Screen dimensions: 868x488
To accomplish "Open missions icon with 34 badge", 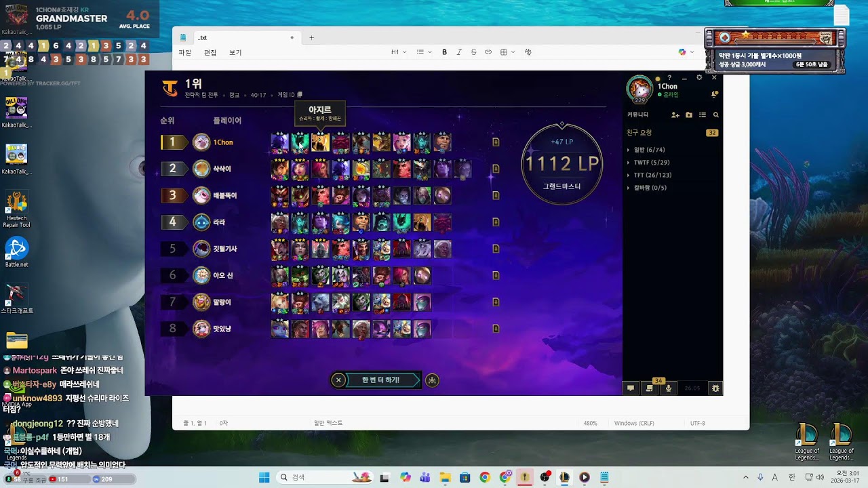I will (650, 388).
